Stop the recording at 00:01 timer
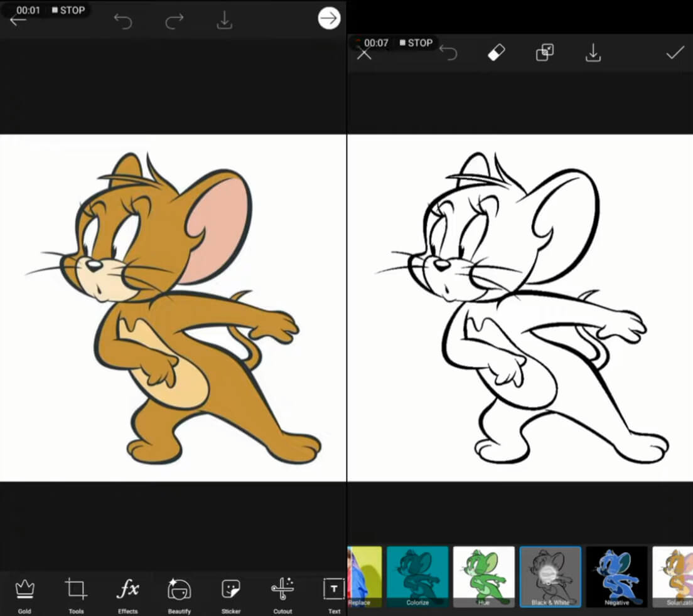 [68, 10]
